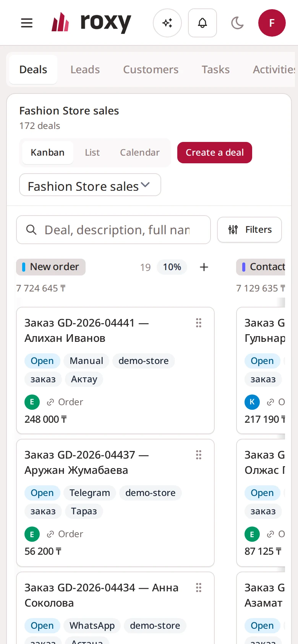Screen dimensions: 298x644
Task: Grab drag handle on GD-2026-04434 card
Action: 199,588
